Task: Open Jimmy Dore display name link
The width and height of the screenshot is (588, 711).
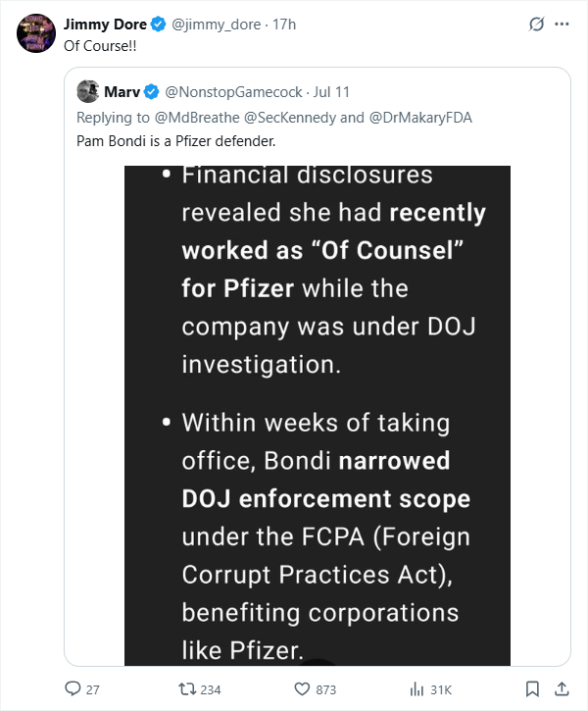Action: tap(105, 25)
